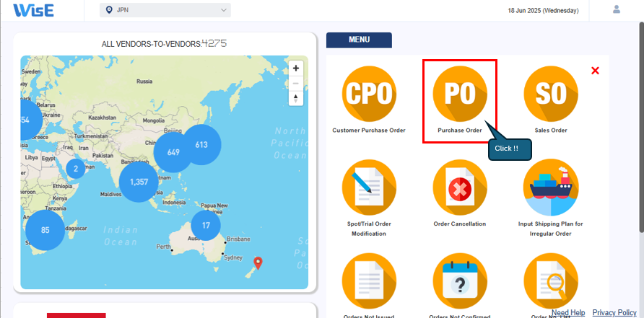Image resolution: width=644 pixels, height=318 pixels.
Task: Click the 1,357 vendor cluster on map
Action: point(139,182)
